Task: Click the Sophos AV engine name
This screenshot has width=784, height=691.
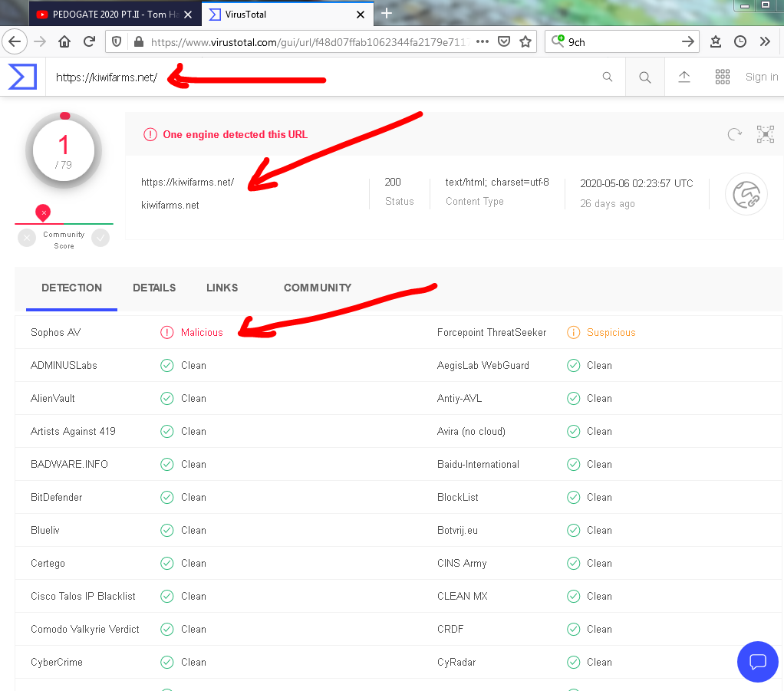Action: point(55,333)
